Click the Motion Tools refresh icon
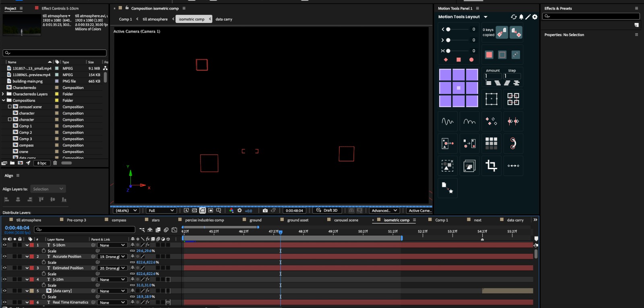 (514, 17)
